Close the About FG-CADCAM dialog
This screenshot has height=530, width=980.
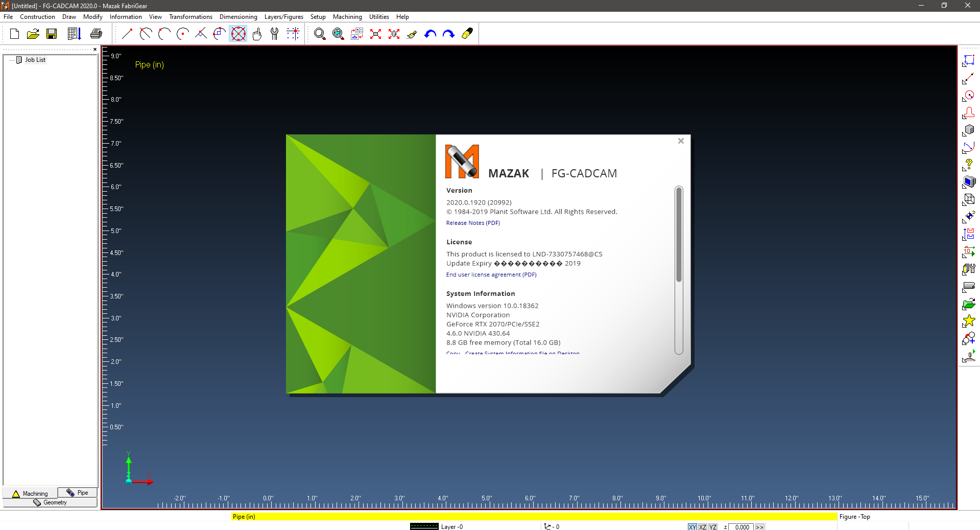click(681, 141)
